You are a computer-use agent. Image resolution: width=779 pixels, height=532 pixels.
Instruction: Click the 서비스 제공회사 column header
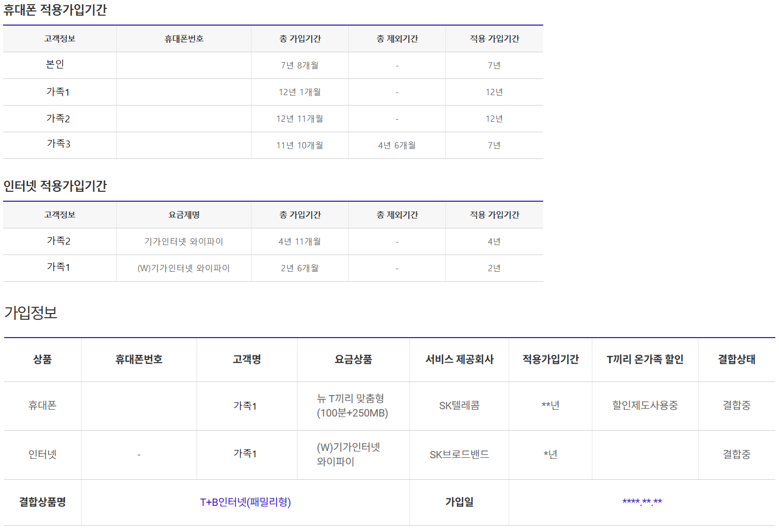coord(459,360)
